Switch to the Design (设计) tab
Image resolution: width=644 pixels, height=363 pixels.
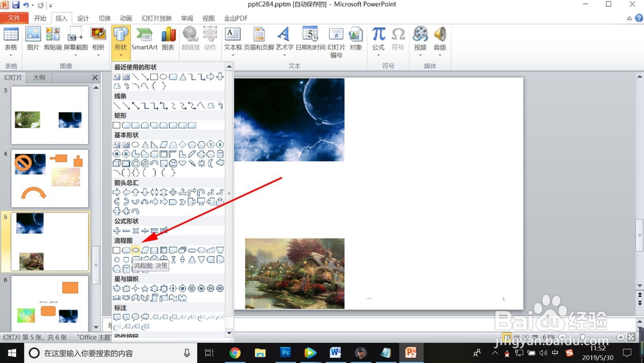point(83,18)
